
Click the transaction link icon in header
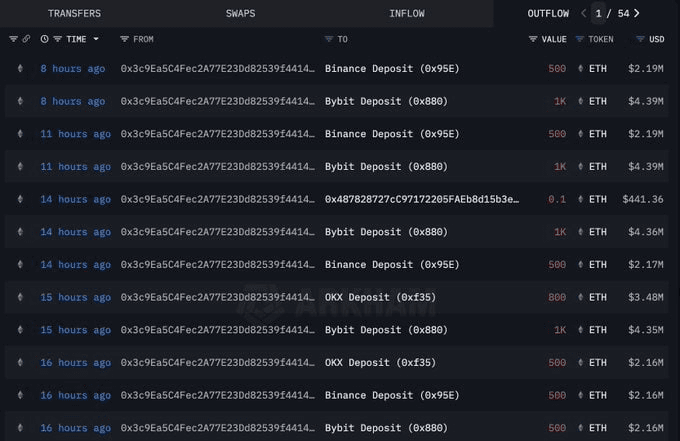tap(26, 39)
